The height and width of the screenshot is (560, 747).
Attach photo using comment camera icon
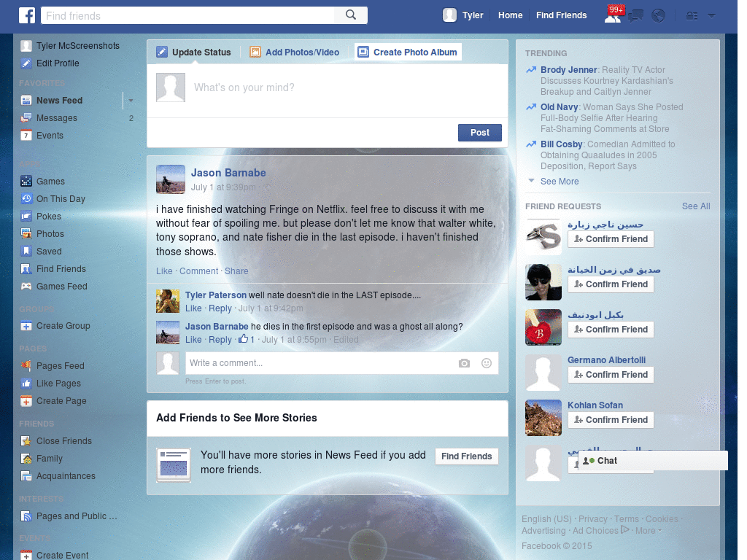pyautogui.click(x=464, y=363)
